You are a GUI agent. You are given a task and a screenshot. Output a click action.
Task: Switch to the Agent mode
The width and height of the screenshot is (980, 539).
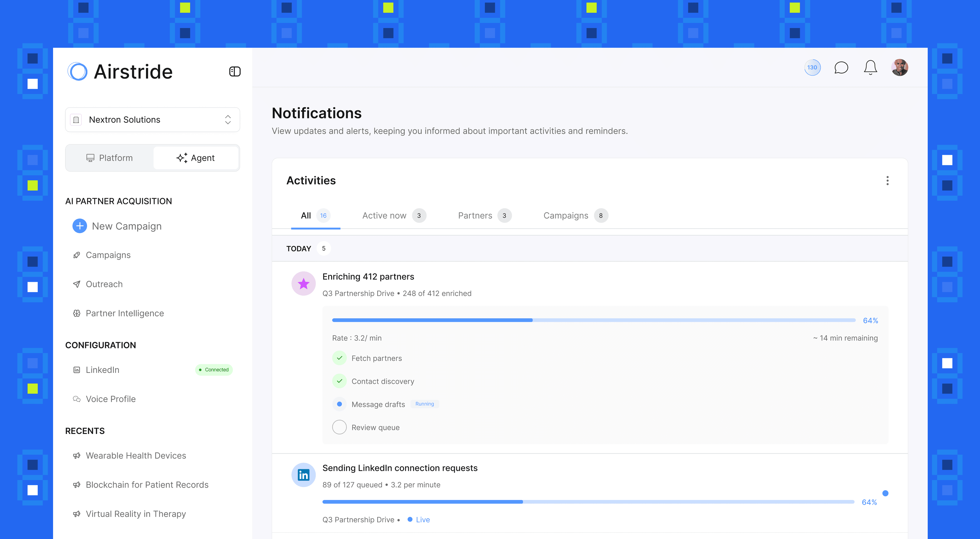[x=195, y=158]
